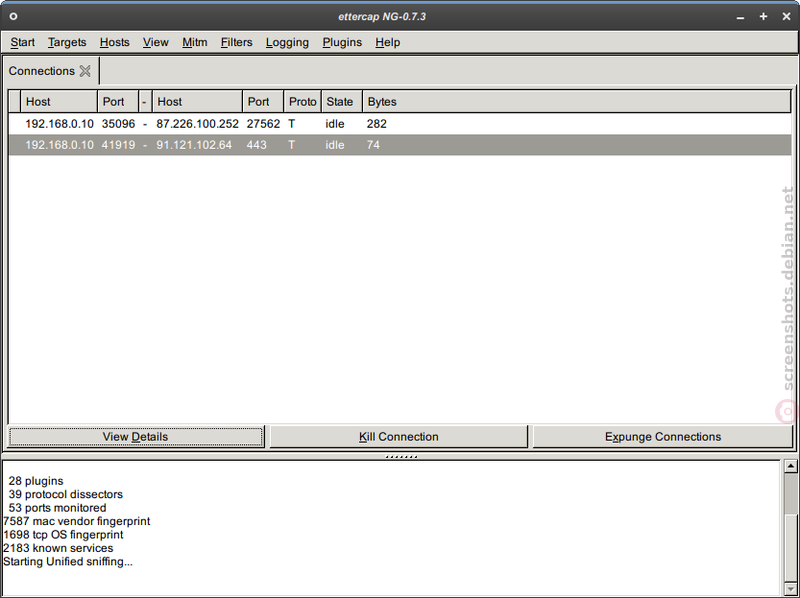
Task: Close the Connections tab
Action: click(85, 71)
